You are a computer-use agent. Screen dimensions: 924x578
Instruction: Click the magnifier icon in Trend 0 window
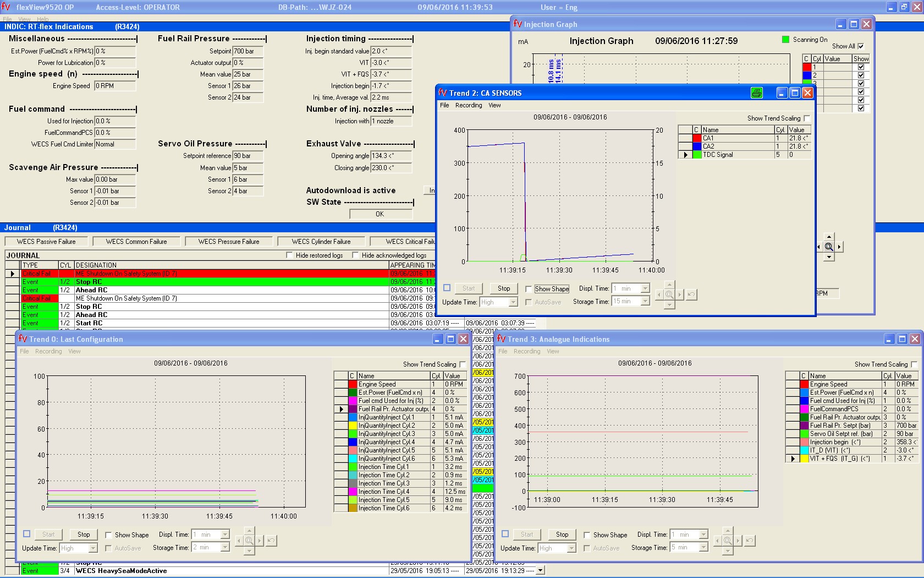point(249,541)
